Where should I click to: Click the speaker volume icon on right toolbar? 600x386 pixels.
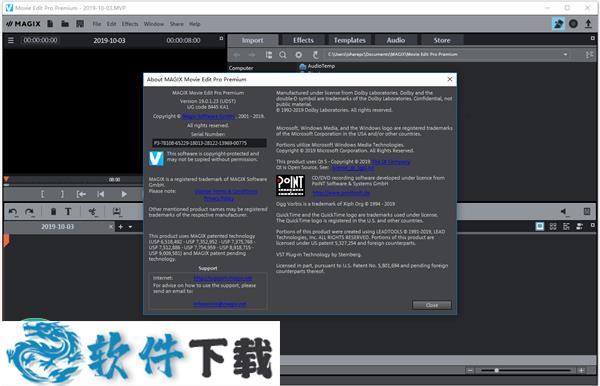564,212
